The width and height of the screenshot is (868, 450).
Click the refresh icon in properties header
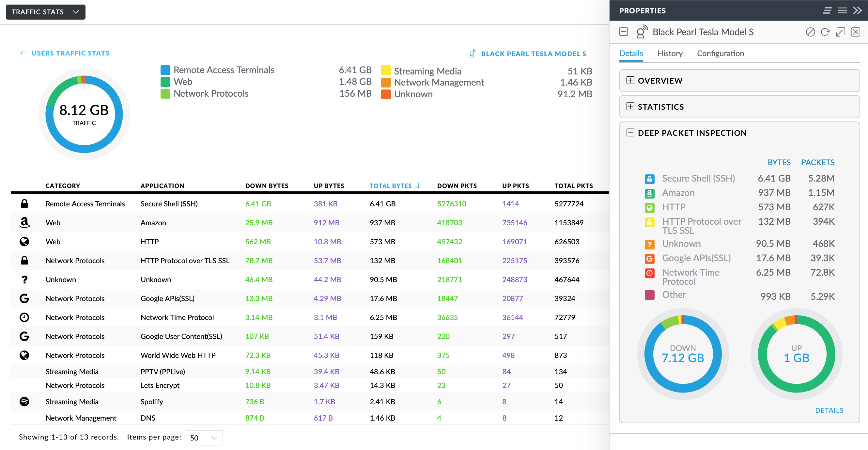pyautogui.click(x=825, y=32)
